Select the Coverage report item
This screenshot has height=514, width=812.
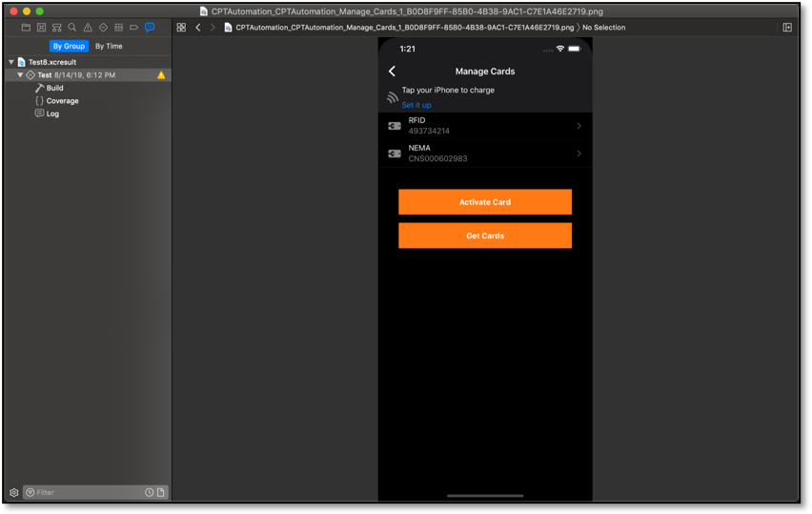tap(62, 101)
